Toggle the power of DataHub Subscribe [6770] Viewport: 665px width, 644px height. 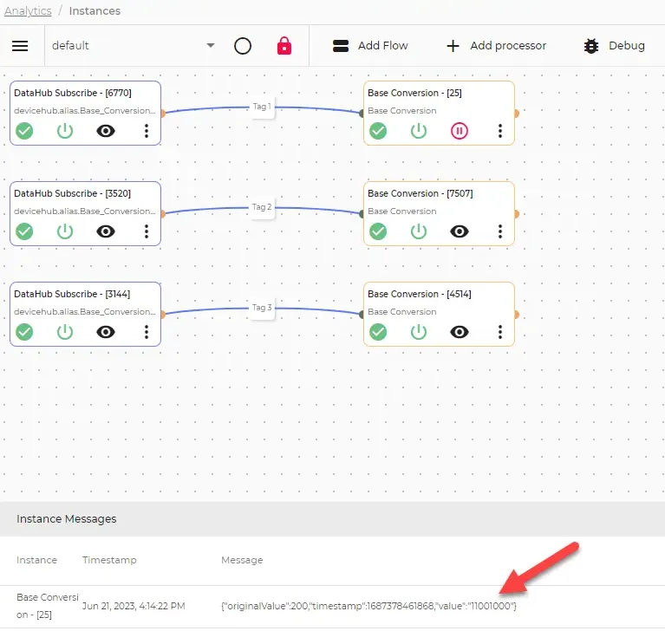click(x=65, y=131)
